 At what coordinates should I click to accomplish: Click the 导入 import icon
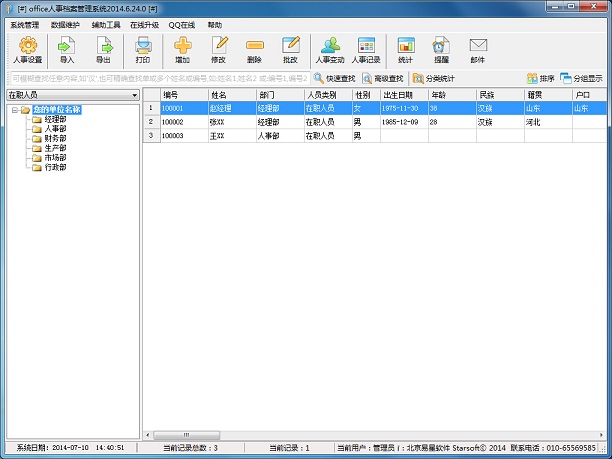pyautogui.click(x=67, y=49)
